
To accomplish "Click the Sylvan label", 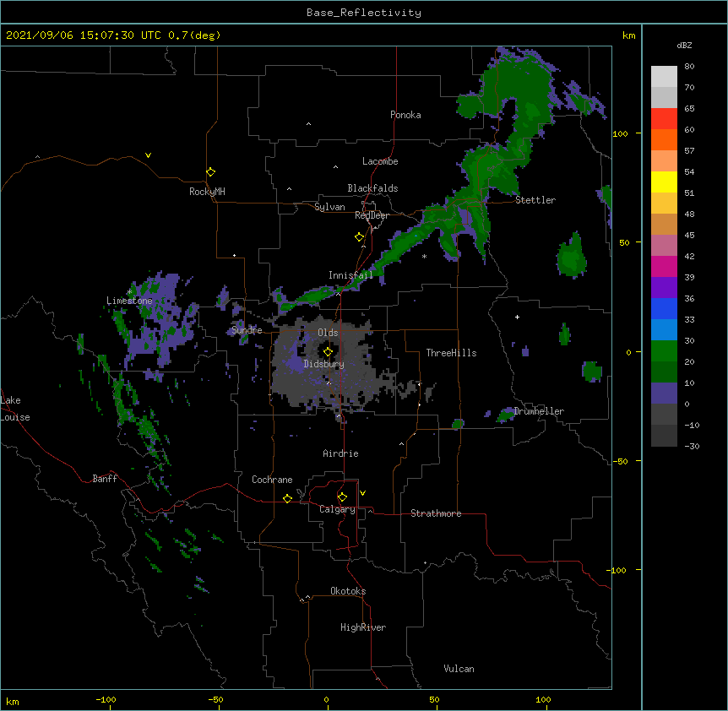I will (x=329, y=207).
